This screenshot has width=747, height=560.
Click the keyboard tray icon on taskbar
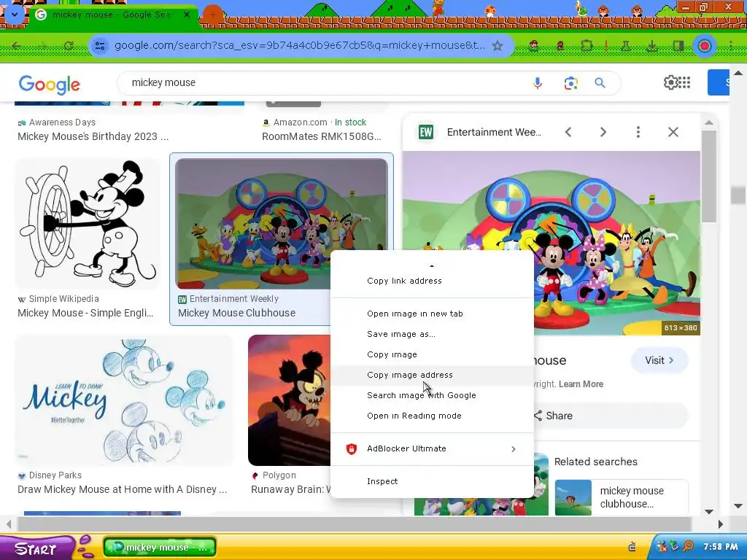tap(632, 547)
